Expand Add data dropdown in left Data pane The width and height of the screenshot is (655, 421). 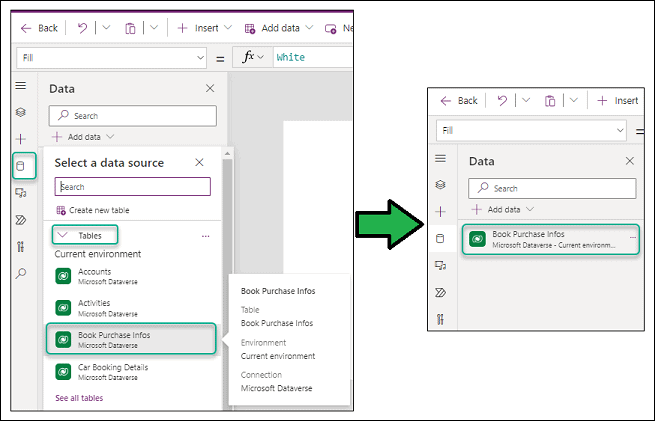click(x=83, y=137)
